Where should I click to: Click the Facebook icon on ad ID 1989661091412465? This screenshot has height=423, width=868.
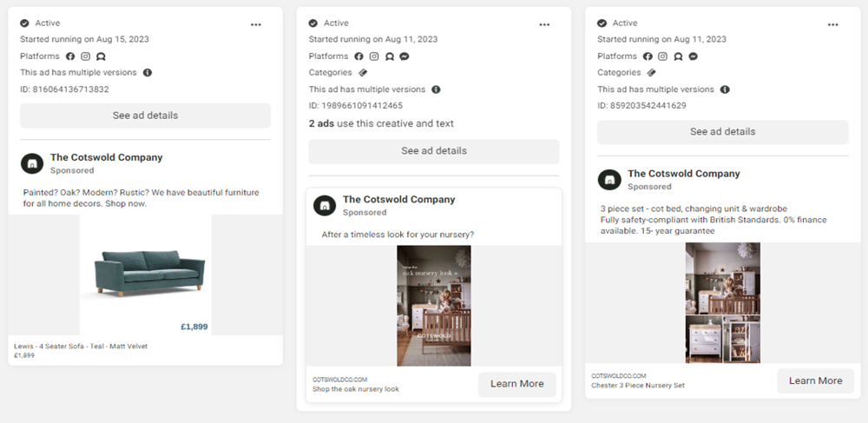tap(358, 56)
